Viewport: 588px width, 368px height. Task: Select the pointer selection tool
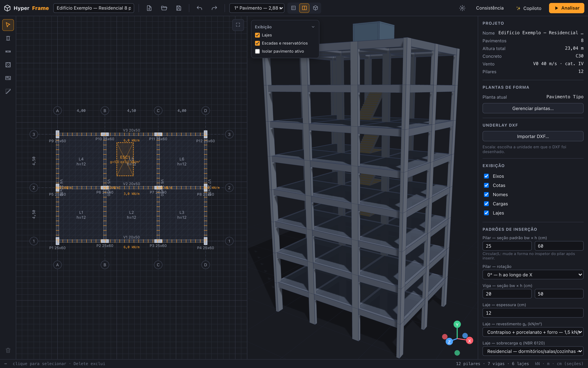tap(8, 25)
